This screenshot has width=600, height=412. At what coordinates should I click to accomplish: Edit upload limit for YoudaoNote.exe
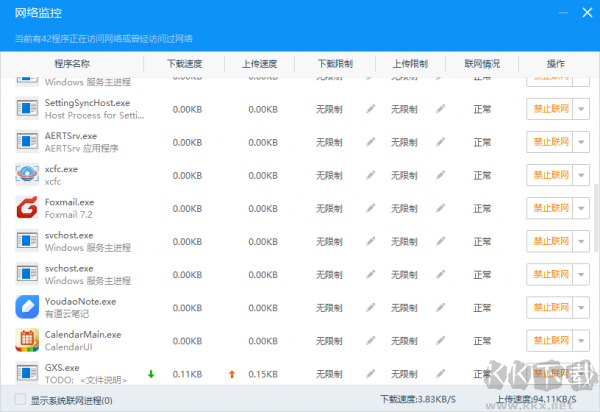pyautogui.click(x=441, y=307)
